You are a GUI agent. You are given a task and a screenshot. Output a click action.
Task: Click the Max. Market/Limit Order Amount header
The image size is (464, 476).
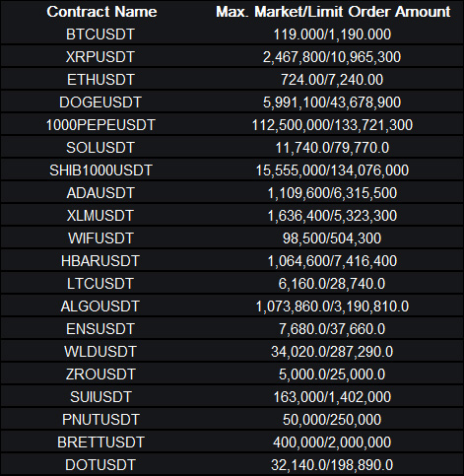coord(333,12)
